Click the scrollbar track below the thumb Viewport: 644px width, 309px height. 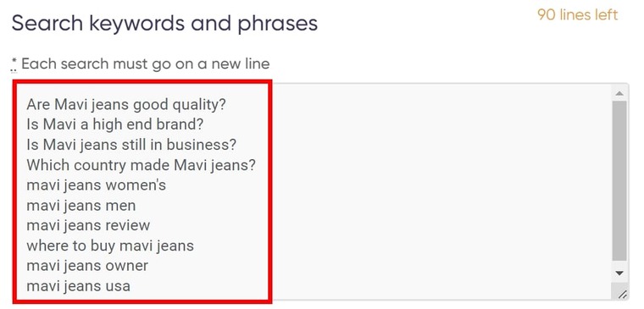coord(619,263)
